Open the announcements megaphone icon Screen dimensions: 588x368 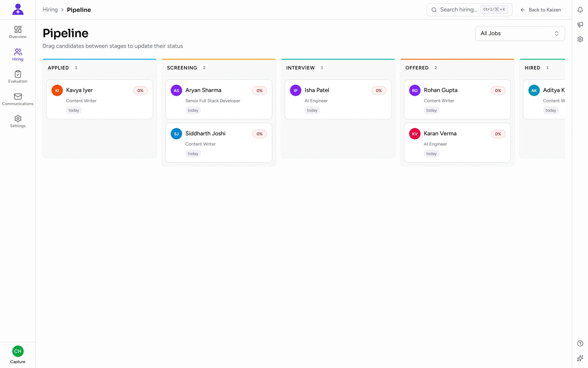pyautogui.click(x=580, y=25)
